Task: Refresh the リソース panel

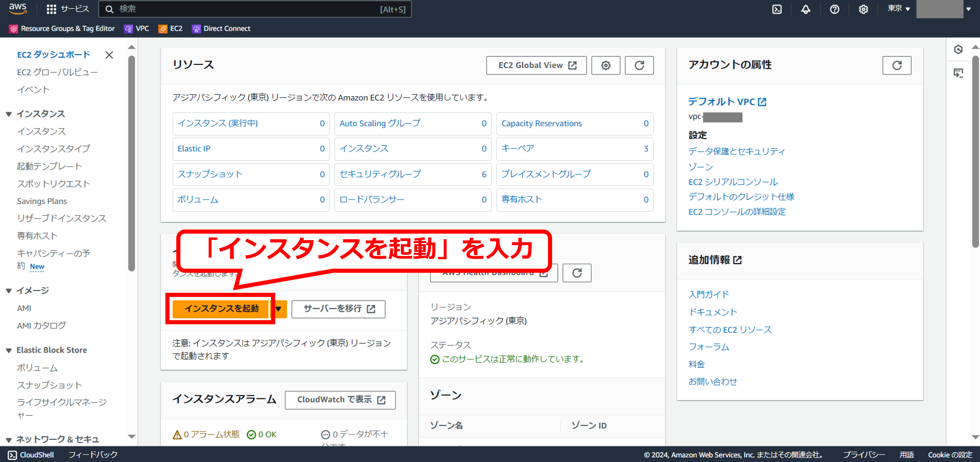Action: [639, 65]
